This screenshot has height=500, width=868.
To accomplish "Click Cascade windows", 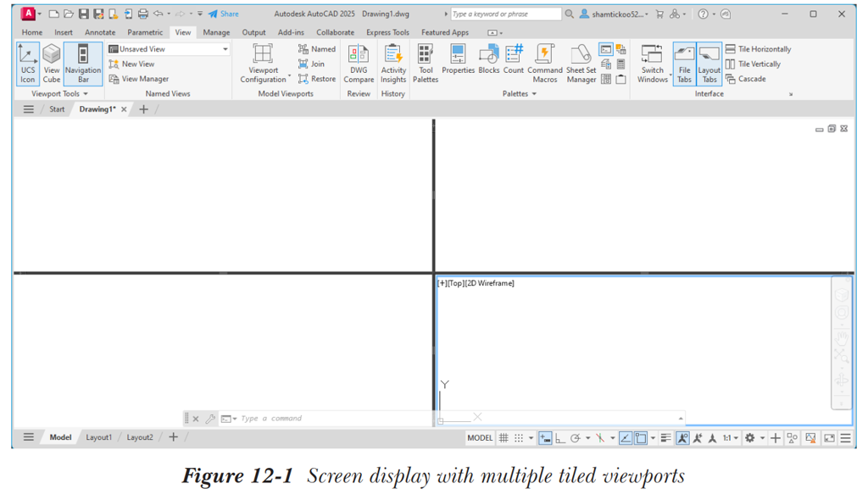I will [746, 79].
